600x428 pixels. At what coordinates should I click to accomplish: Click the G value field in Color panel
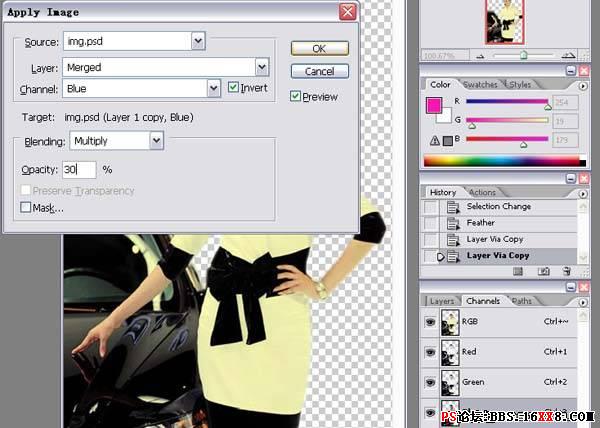tap(565, 122)
